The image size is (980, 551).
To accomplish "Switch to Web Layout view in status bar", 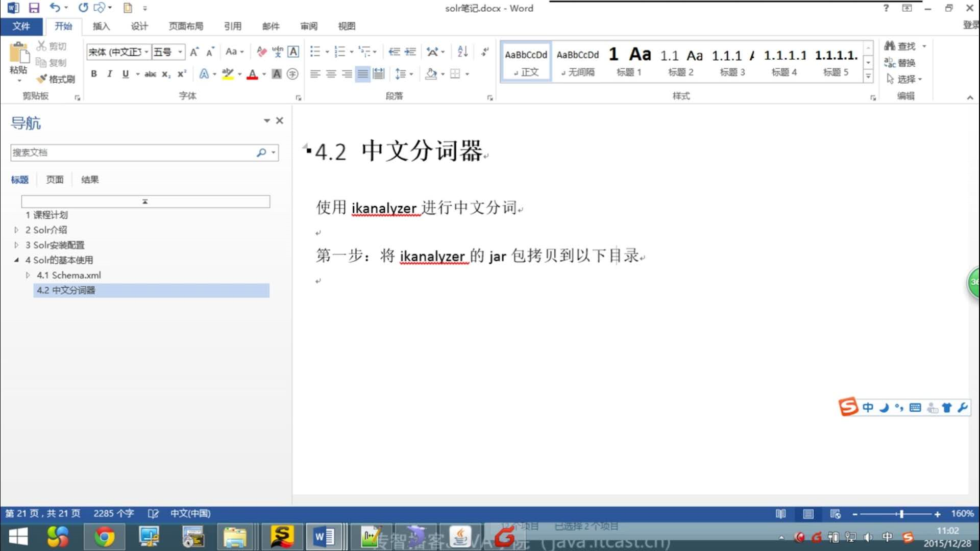I will coord(835,514).
